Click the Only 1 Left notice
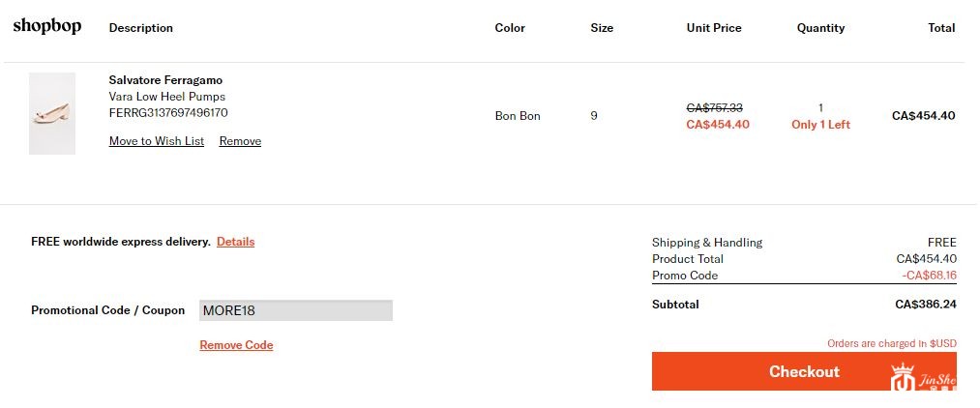 pos(820,125)
